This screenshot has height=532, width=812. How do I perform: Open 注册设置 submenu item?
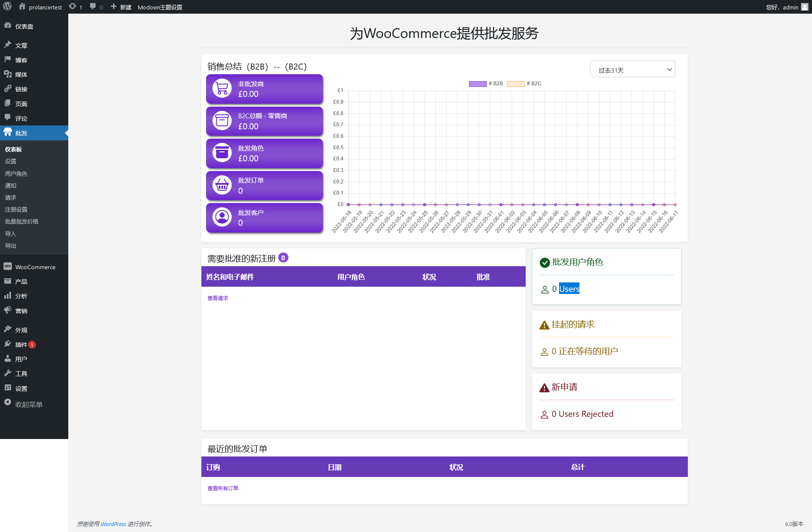pos(16,209)
